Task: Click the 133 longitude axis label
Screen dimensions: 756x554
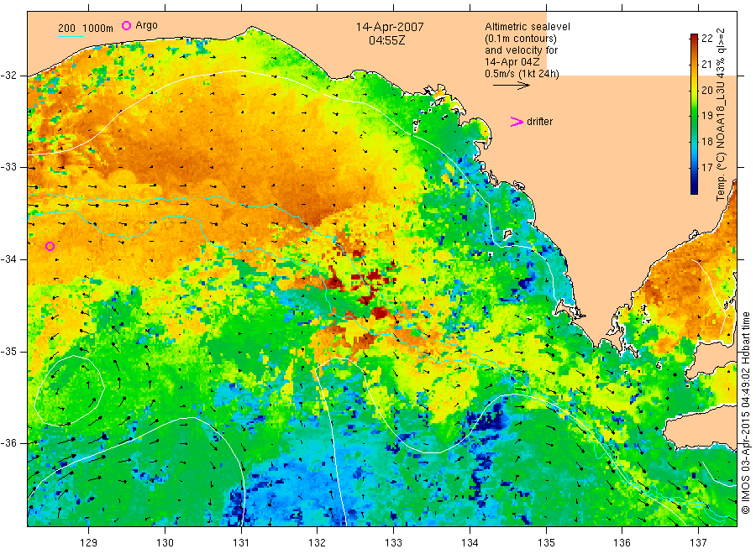Action: click(x=393, y=543)
